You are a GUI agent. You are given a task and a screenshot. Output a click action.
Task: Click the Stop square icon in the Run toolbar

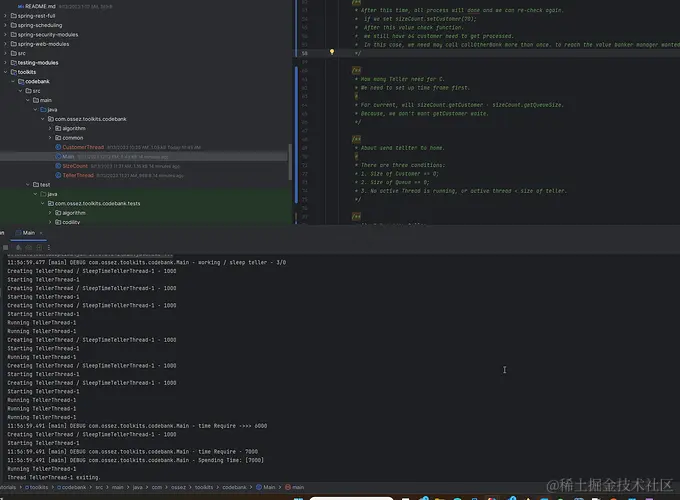click(x=6, y=248)
